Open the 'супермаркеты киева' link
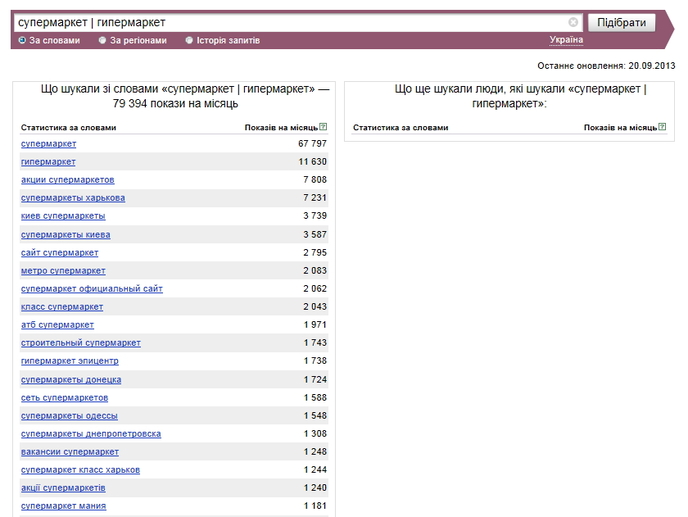Screen dimensions: 688x517 tap(65, 235)
